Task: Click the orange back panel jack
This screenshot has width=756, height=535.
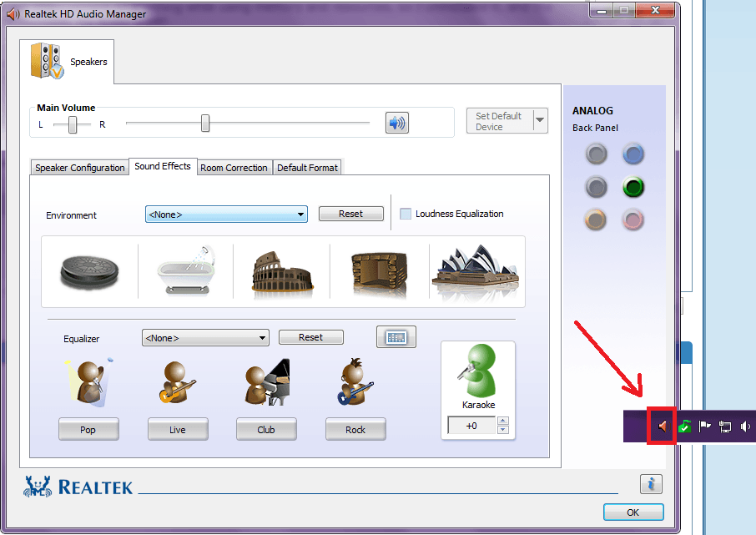Action: (x=596, y=220)
